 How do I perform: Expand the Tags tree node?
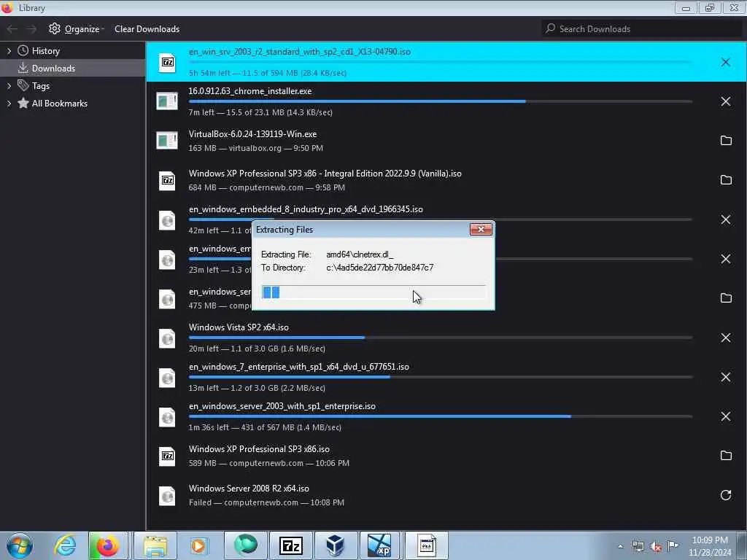[x=9, y=86]
